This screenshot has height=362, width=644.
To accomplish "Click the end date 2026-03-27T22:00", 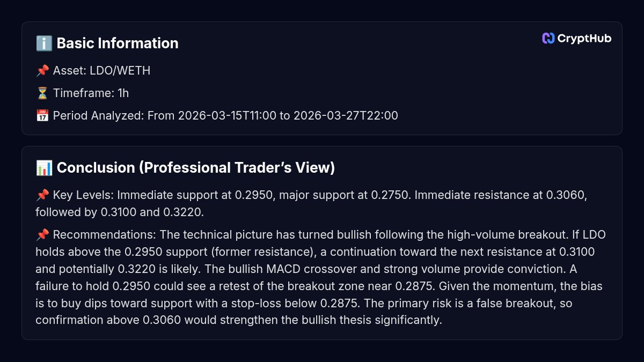I will [346, 116].
